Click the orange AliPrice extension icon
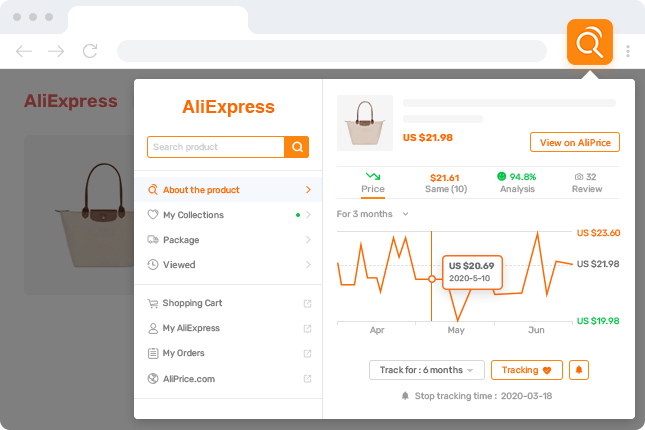645x430 pixels. [589, 42]
